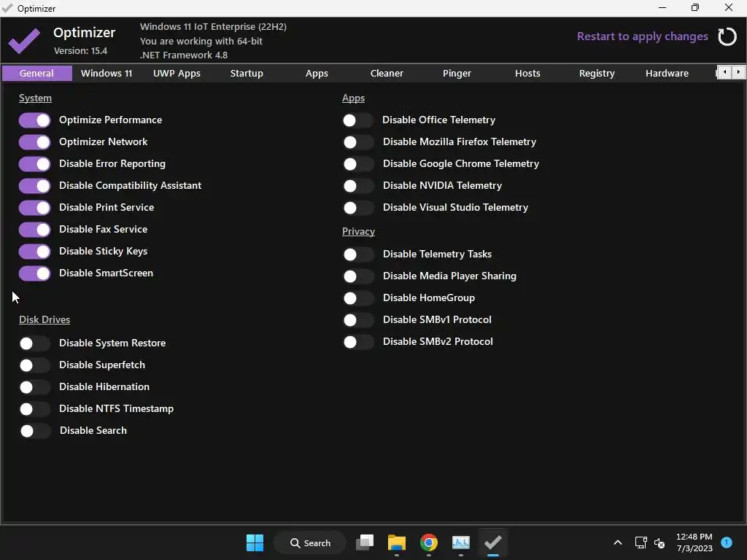The width and height of the screenshot is (747, 560).
Task: Toggle Disable Sticky Keys switch
Action: coord(35,252)
